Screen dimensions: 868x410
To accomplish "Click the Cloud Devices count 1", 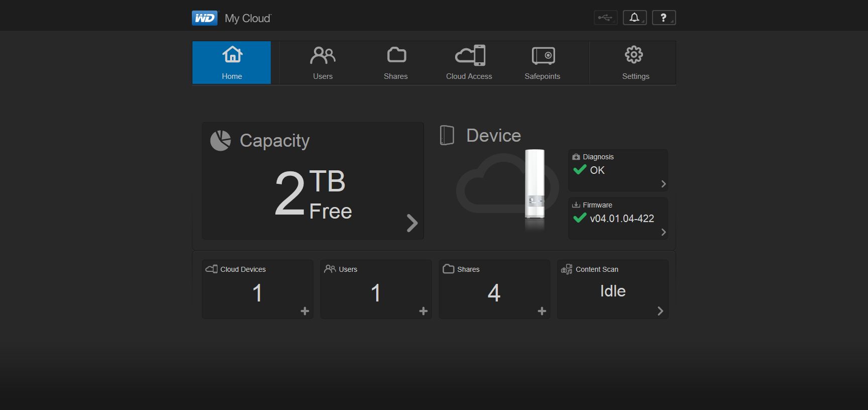I will [257, 293].
